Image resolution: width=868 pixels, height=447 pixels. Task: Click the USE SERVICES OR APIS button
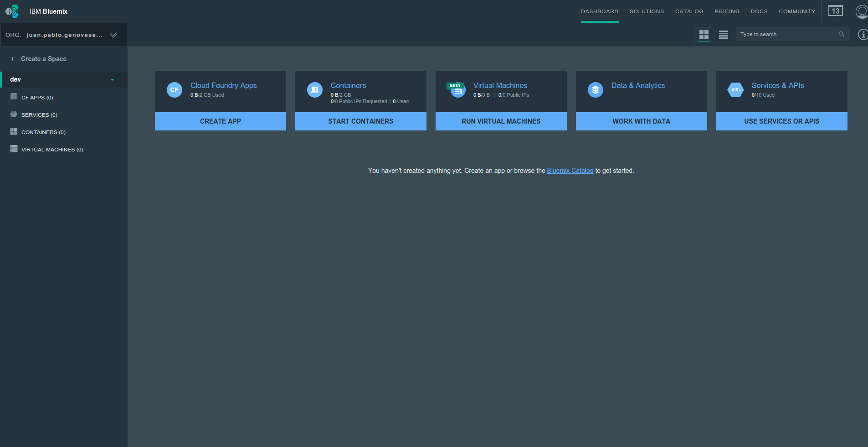click(782, 121)
